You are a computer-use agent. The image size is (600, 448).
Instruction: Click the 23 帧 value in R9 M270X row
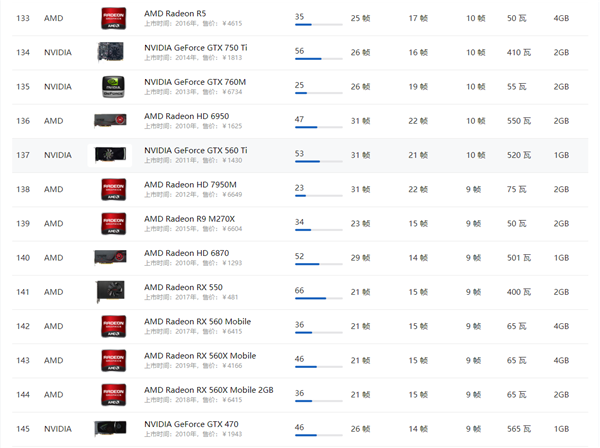360,223
